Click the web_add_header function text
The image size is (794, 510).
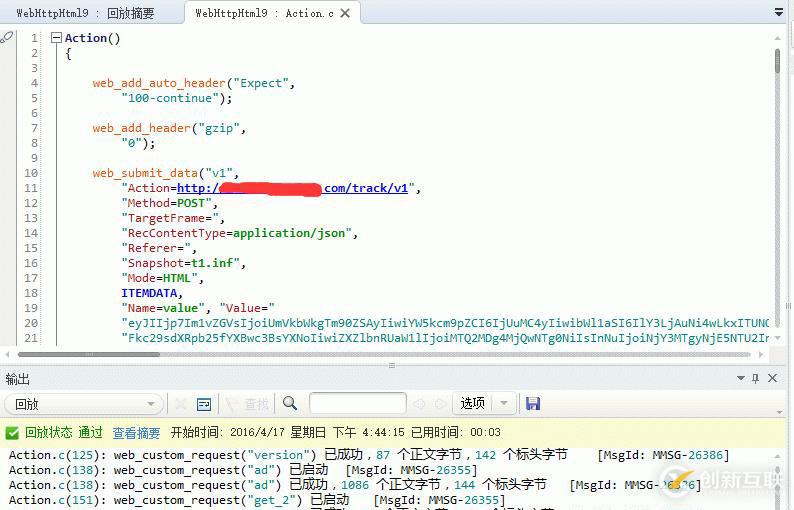pyautogui.click(x=141, y=128)
